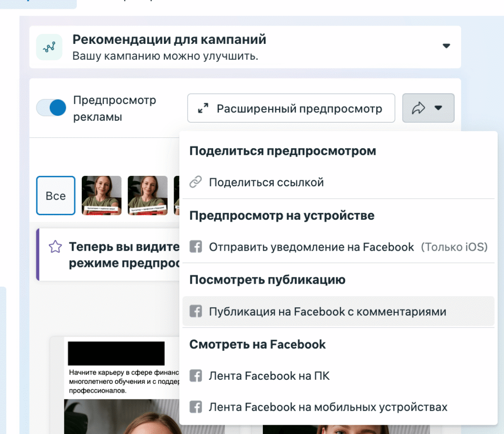Click the campaign recommendations graph icon

pyautogui.click(x=49, y=47)
